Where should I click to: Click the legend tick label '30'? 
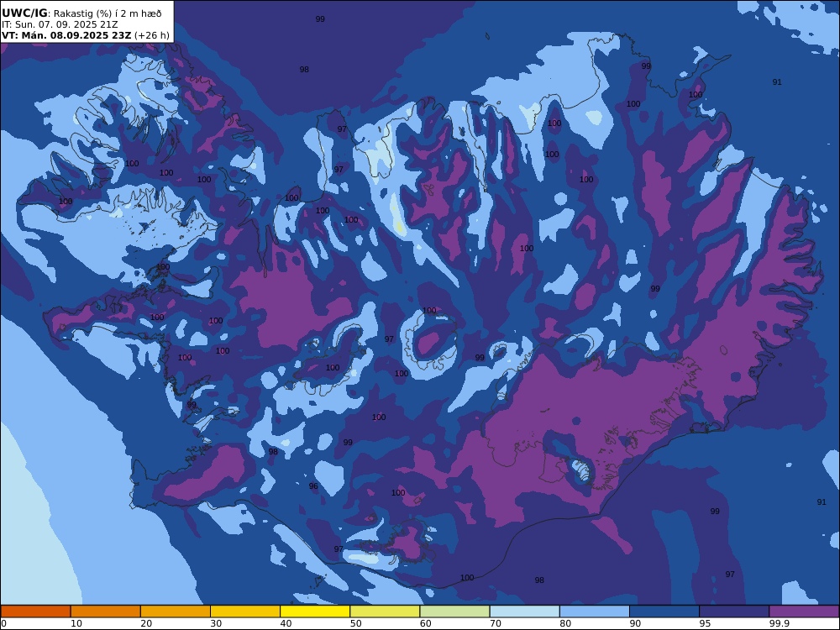click(x=216, y=623)
